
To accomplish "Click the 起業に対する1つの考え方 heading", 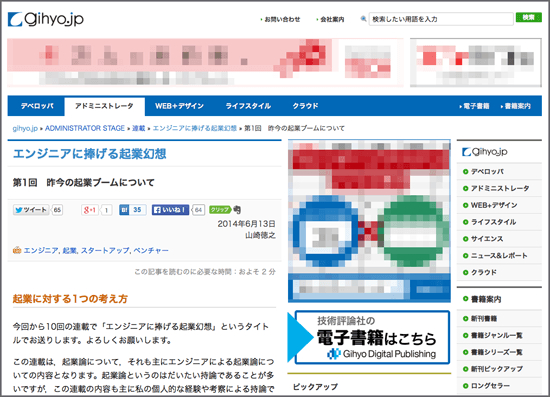I will [70, 299].
